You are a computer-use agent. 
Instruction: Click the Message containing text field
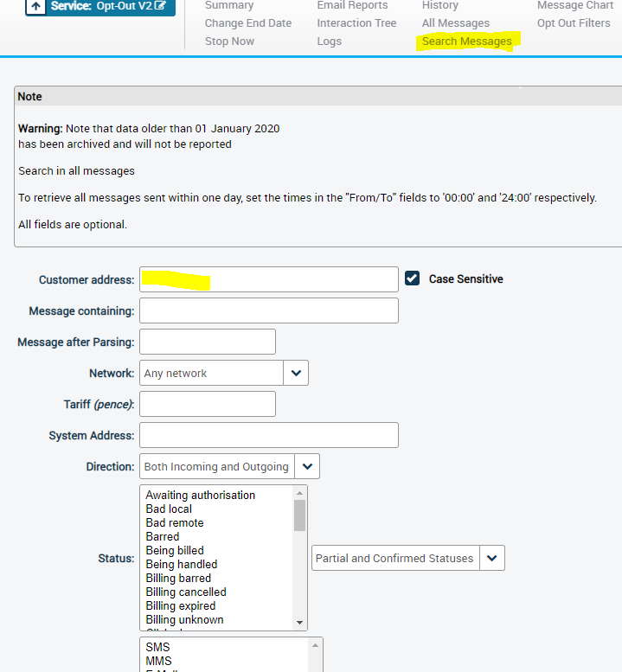click(x=269, y=310)
